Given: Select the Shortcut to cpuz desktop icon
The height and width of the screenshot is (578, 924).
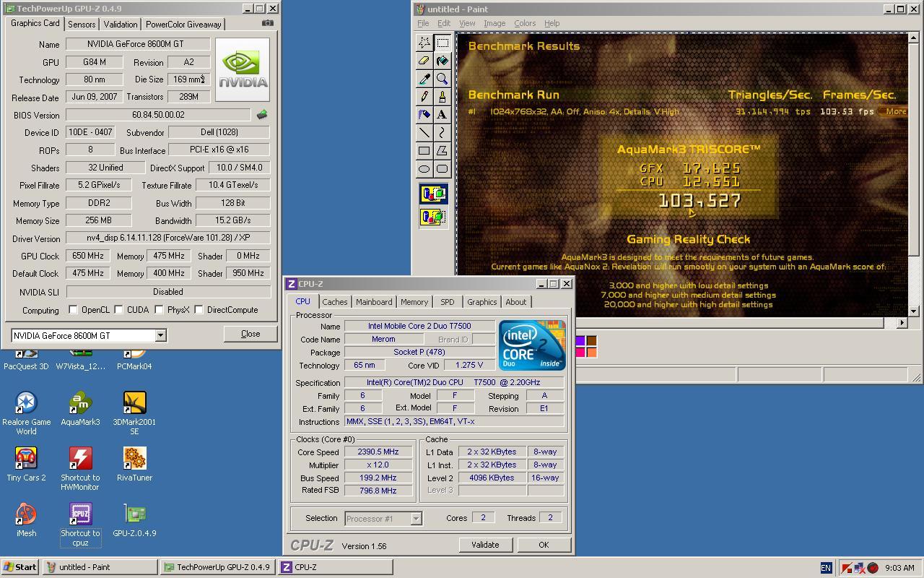Looking at the screenshot, I should point(80,525).
